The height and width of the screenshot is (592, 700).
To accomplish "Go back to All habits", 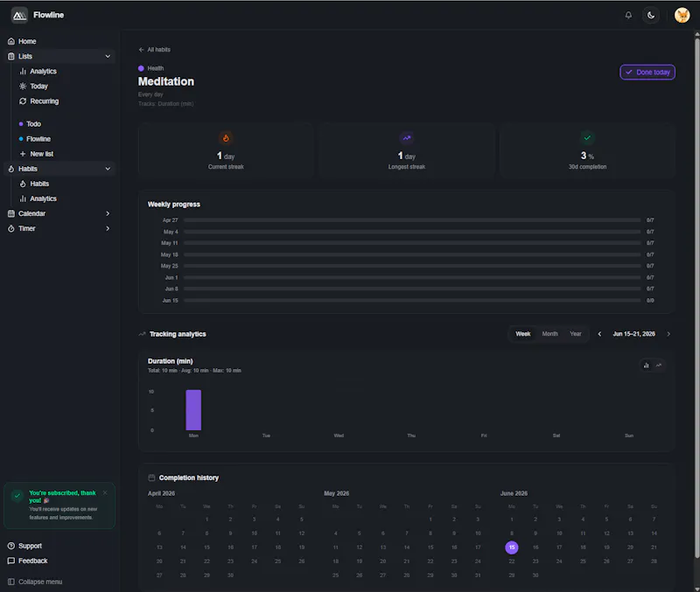I will (155, 50).
